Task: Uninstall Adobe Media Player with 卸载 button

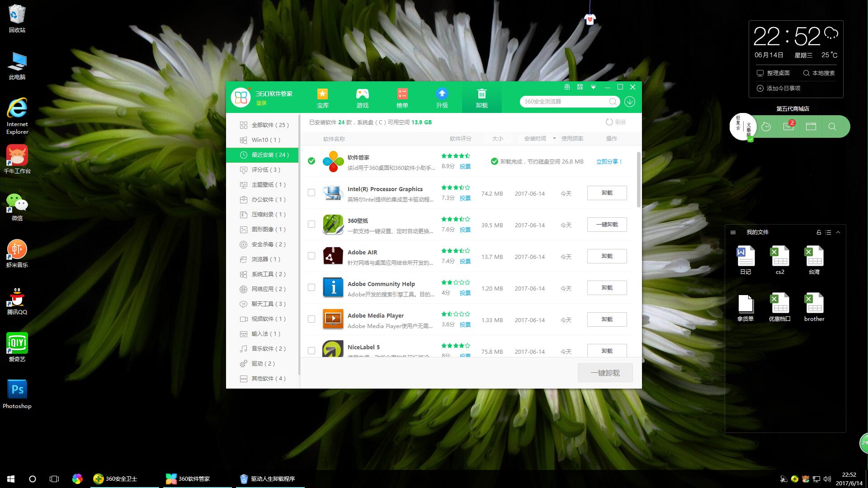Action: 607,319
